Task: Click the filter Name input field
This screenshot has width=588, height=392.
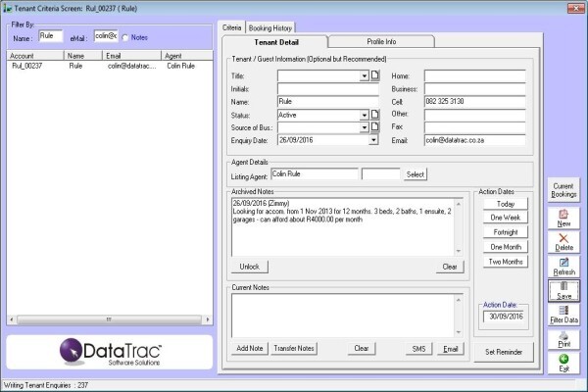Action: click(51, 36)
